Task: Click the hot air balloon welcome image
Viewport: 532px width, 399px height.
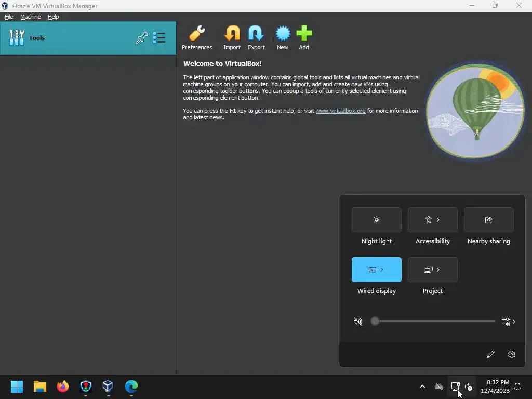Action: click(475, 111)
